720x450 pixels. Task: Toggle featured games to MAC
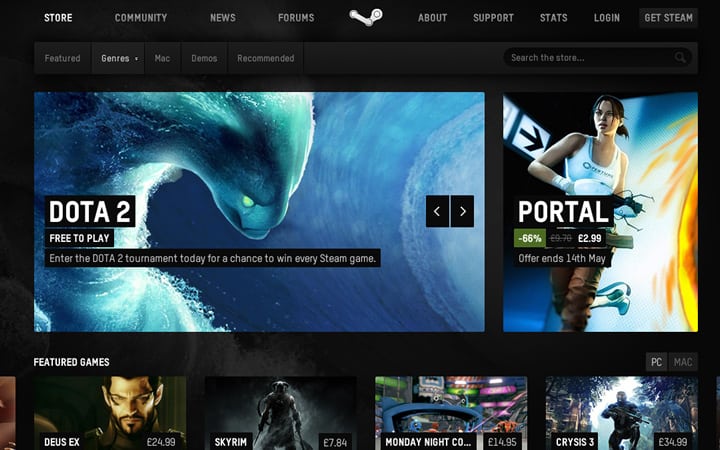(683, 362)
